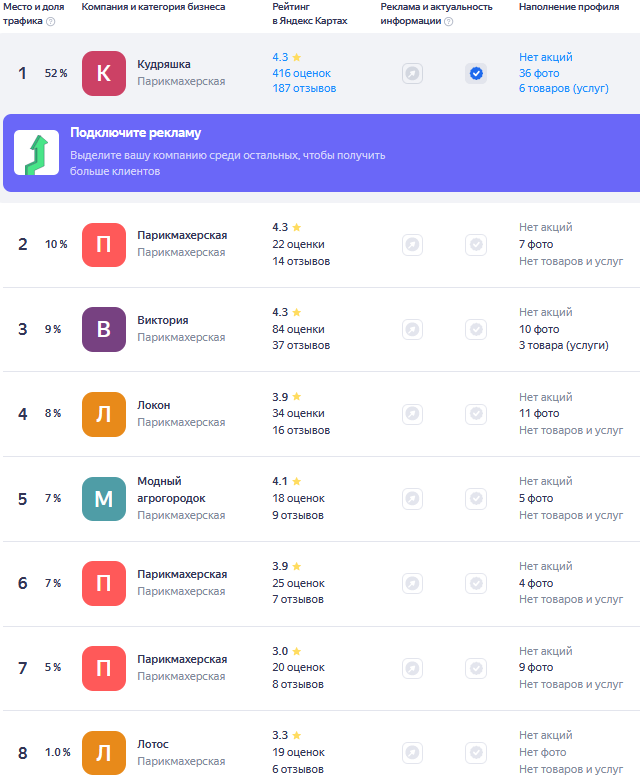Click the Виктория purple avatar icon
The width and height of the screenshot is (640, 784).
point(104,330)
